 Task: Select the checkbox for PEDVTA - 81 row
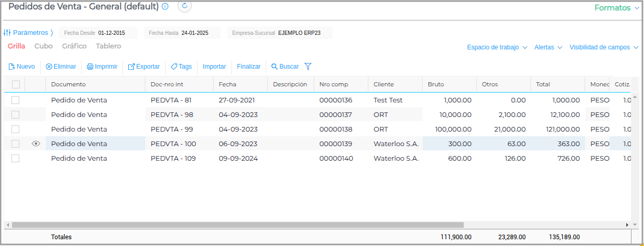[x=16, y=100]
